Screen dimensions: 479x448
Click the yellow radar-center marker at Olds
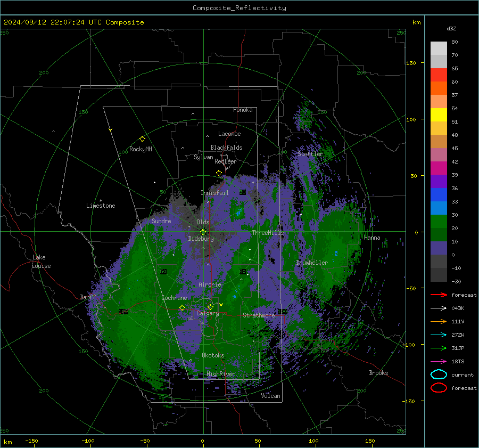pyautogui.click(x=203, y=232)
